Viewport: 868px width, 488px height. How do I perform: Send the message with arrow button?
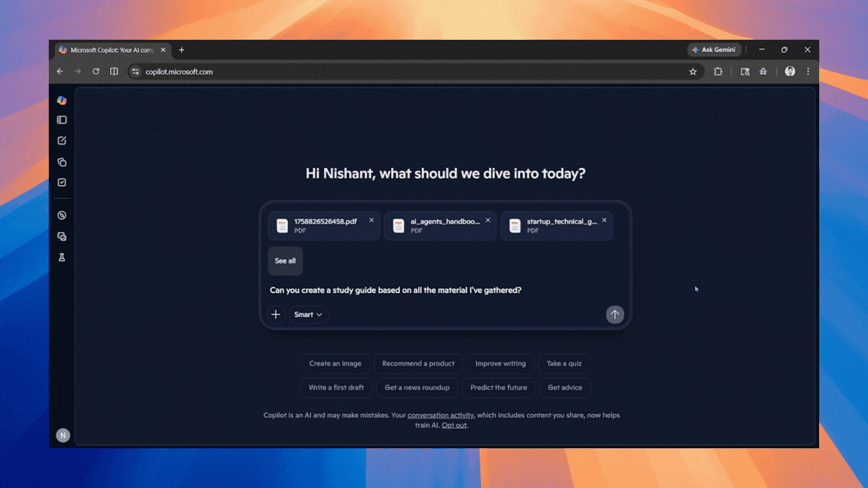pyautogui.click(x=615, y=314)
